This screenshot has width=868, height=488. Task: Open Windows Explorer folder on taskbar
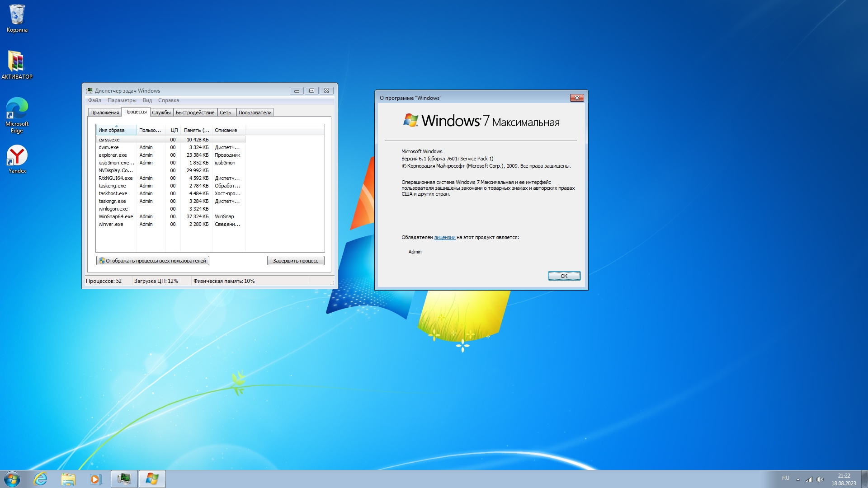[x=68, y=479]
